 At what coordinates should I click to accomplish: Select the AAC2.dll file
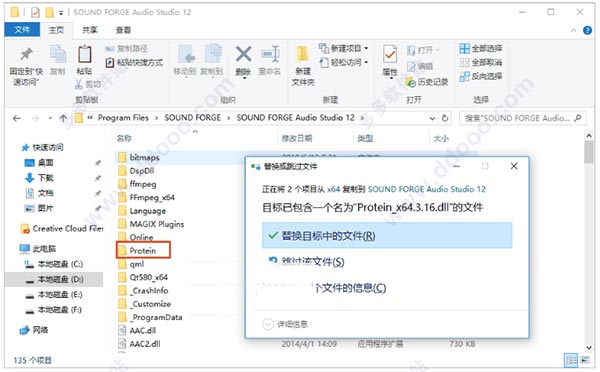click(139, 344)
